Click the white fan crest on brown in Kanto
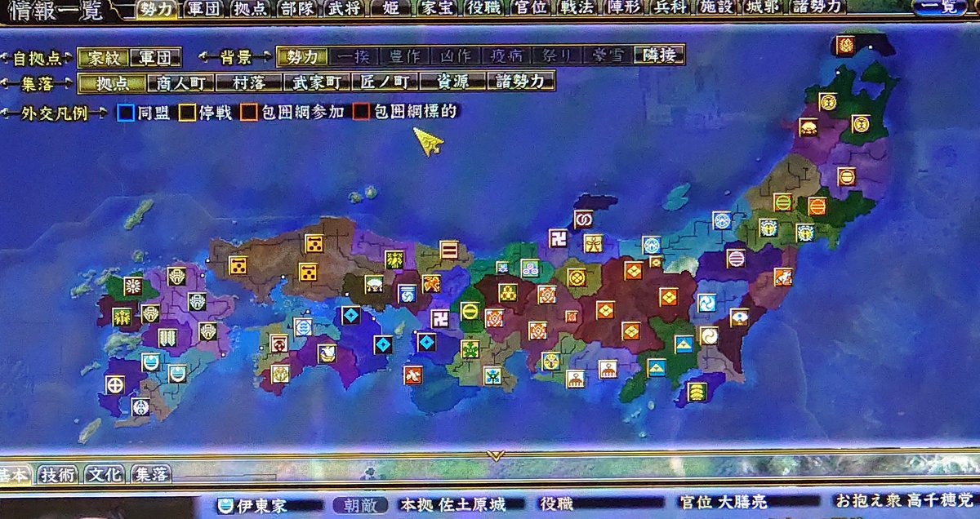Image resolution: width=980 pixels, height=519 pixels. pyautogui.click(x=739, y=317)
